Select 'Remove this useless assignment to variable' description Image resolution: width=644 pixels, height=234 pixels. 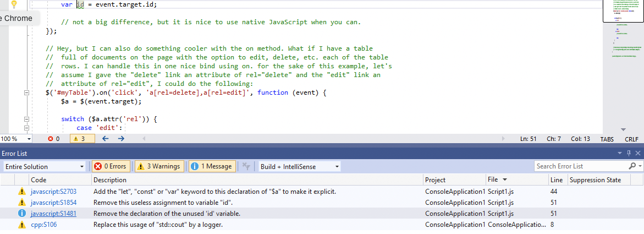coord(164,202)
